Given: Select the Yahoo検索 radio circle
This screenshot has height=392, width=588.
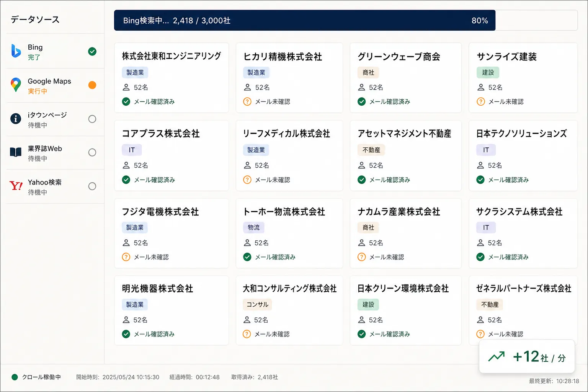Looking at the screenshot, I should 92,186.
